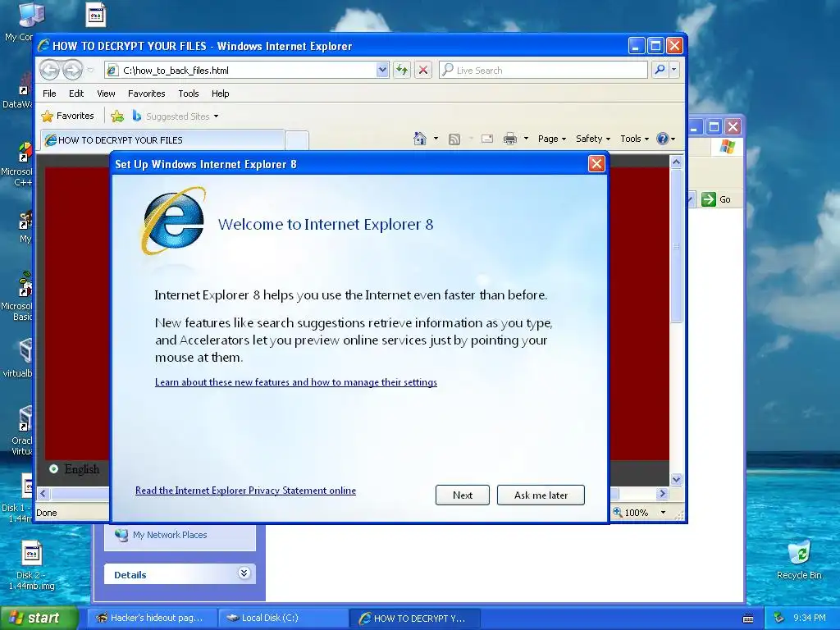Screen dimensions: 840x630
Task: Click the IE page icon in the address bar
Action: (112, 71)
